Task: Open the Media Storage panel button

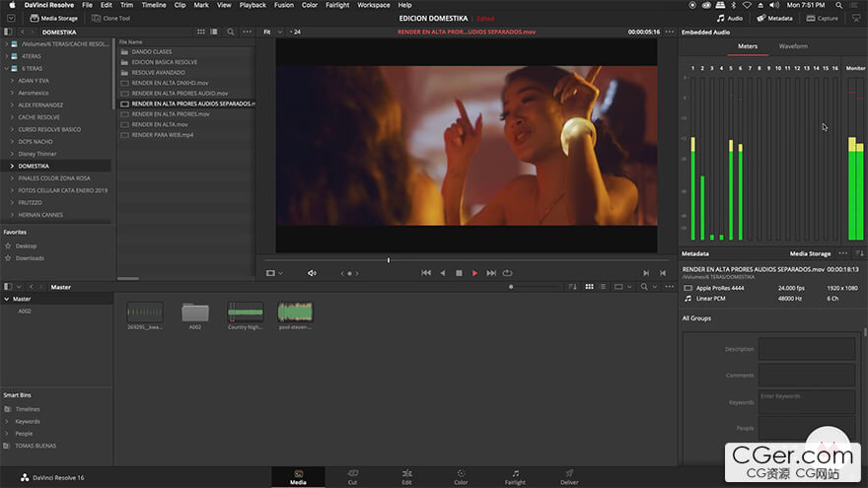Action: pyautogui.click(x=53, y=19)
